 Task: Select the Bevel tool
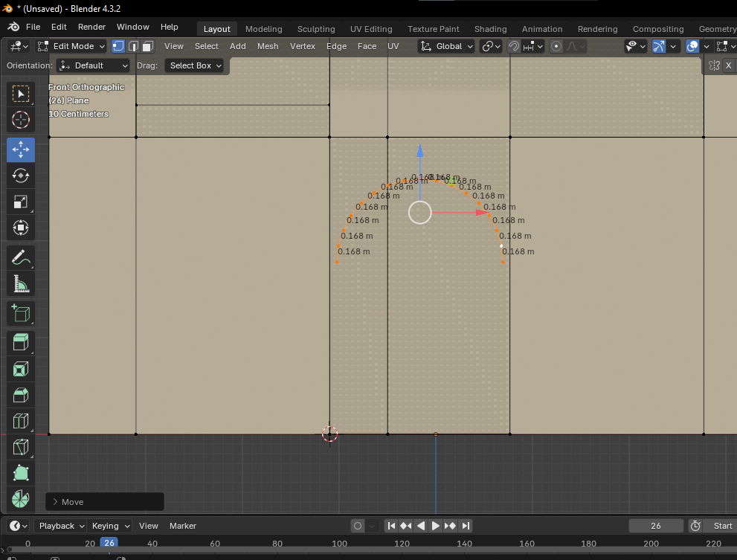[21, 395]
